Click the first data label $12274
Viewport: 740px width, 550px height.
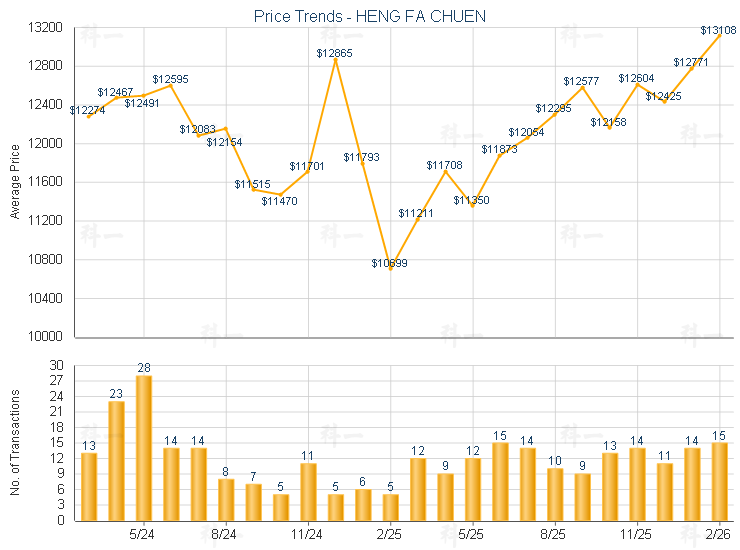[88, 110]
